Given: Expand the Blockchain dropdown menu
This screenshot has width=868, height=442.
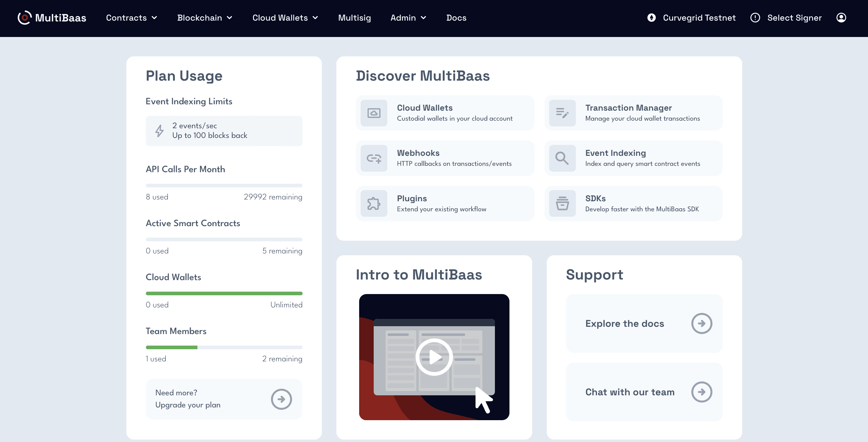Looking at the screenshot, I should [205, 18].
